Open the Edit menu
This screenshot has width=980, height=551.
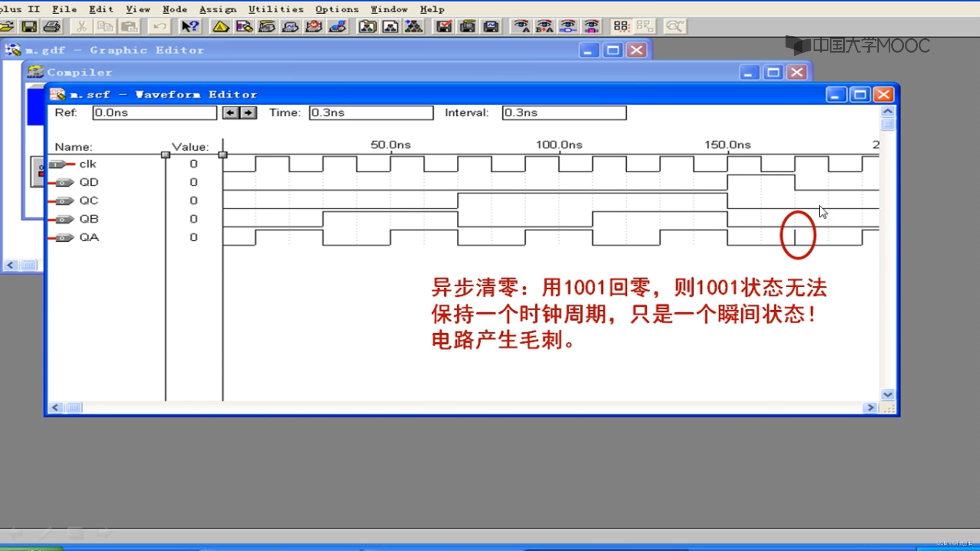tap(101, 9)
